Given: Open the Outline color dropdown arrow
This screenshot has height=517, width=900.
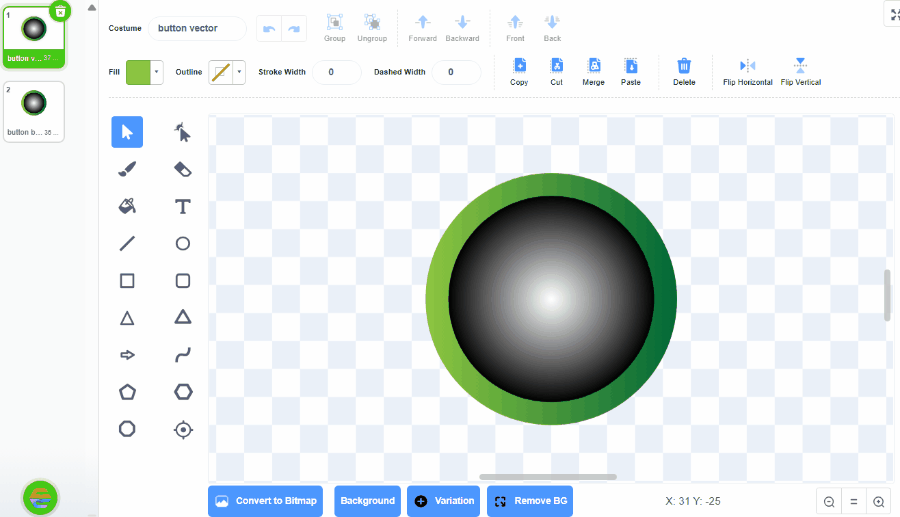Looking at the screenshot, I should (239, 72).
